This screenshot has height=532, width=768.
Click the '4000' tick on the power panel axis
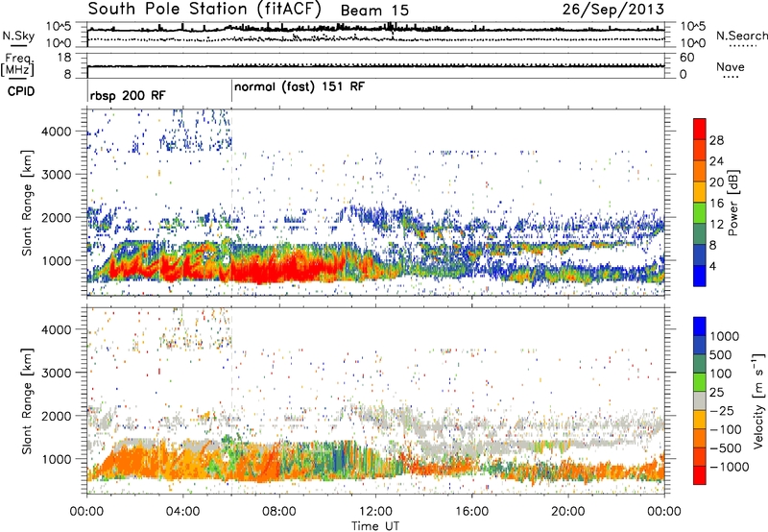(x=56, y=132)
